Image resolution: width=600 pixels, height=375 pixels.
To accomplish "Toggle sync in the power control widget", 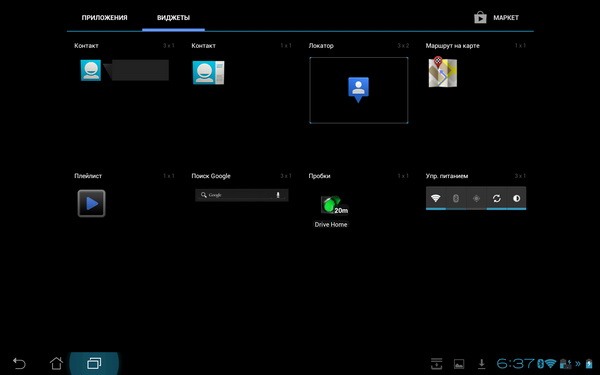I will tap(496, 198).
